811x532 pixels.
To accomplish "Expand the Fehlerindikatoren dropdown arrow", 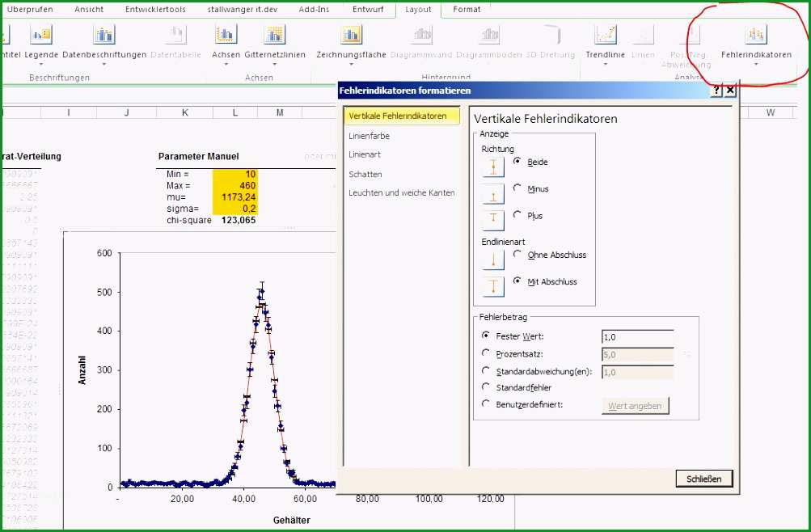I will (756, 65).
